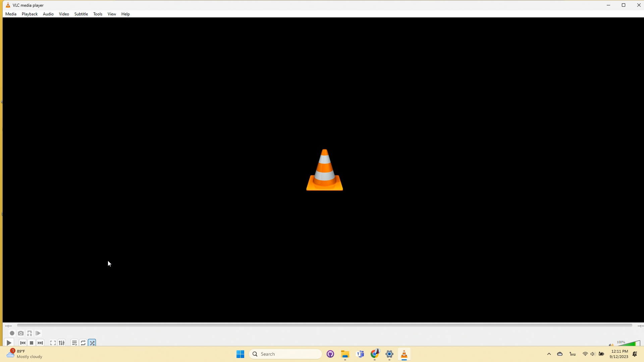Open Settings gear app on taskbar

389,354
